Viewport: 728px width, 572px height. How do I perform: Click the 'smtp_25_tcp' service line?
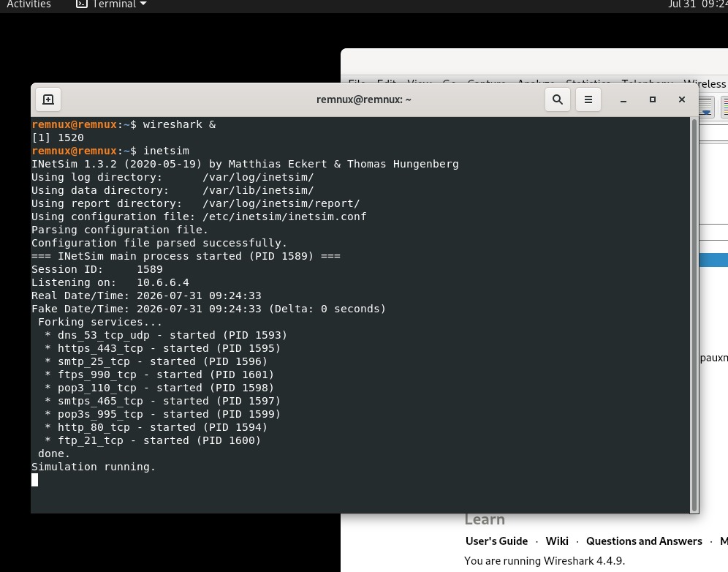[156, 361]
